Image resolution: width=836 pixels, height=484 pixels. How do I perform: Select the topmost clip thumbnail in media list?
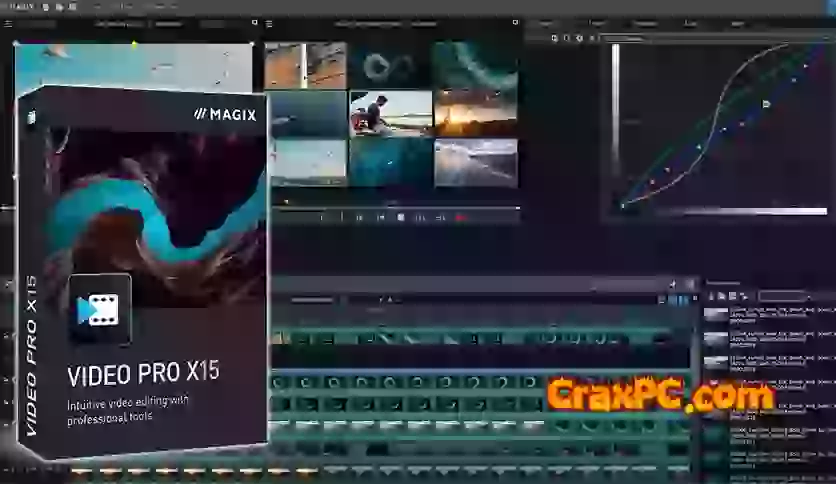716,314
